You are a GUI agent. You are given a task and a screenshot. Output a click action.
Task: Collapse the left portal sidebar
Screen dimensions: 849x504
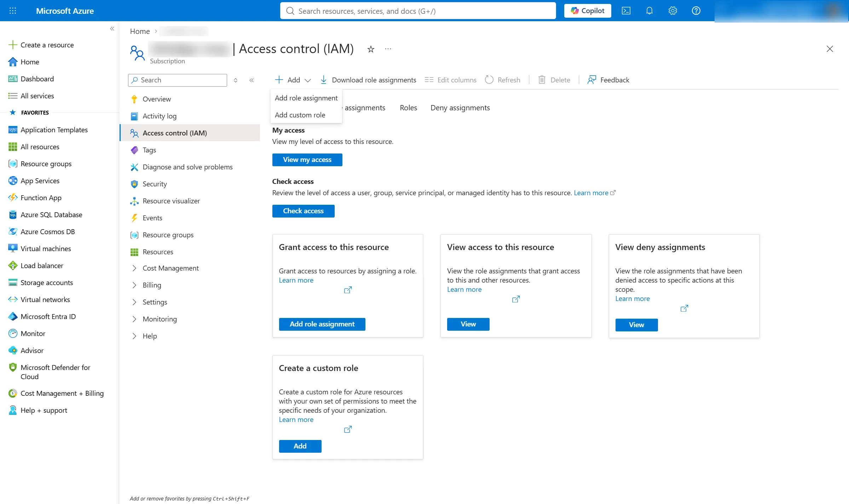click(112, 29)
